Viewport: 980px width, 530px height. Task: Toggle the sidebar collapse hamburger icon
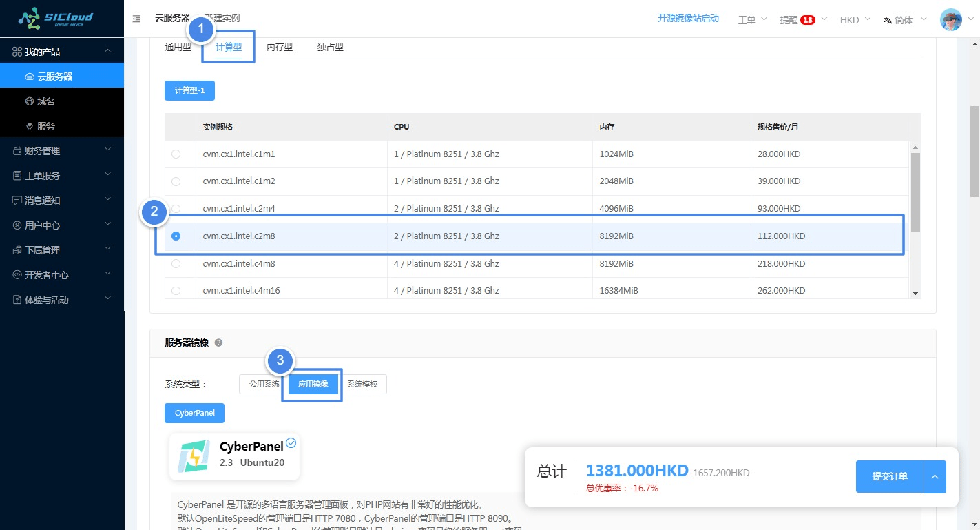136,19
